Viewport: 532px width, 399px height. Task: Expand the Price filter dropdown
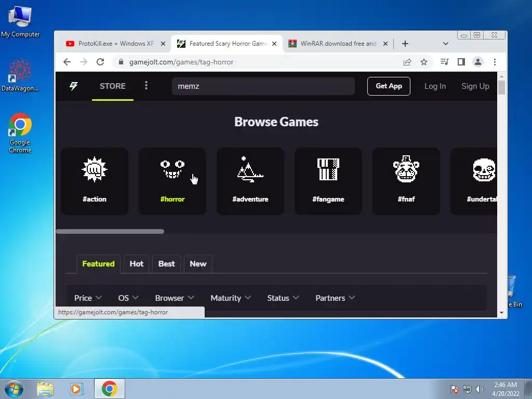88,298
